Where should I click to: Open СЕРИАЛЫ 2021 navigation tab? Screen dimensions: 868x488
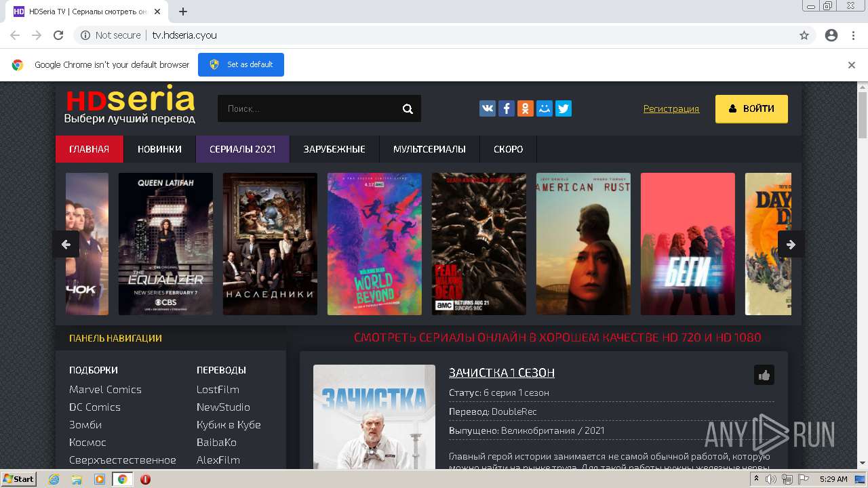[243, 149]
